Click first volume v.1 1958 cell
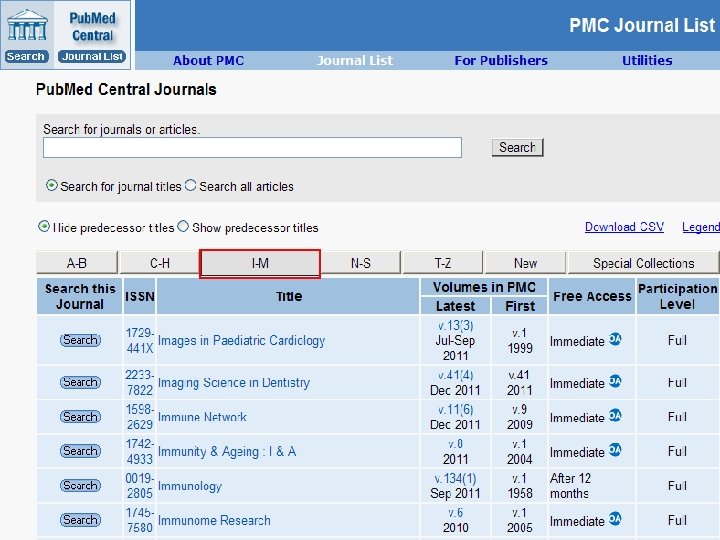 tap(519, 486)
